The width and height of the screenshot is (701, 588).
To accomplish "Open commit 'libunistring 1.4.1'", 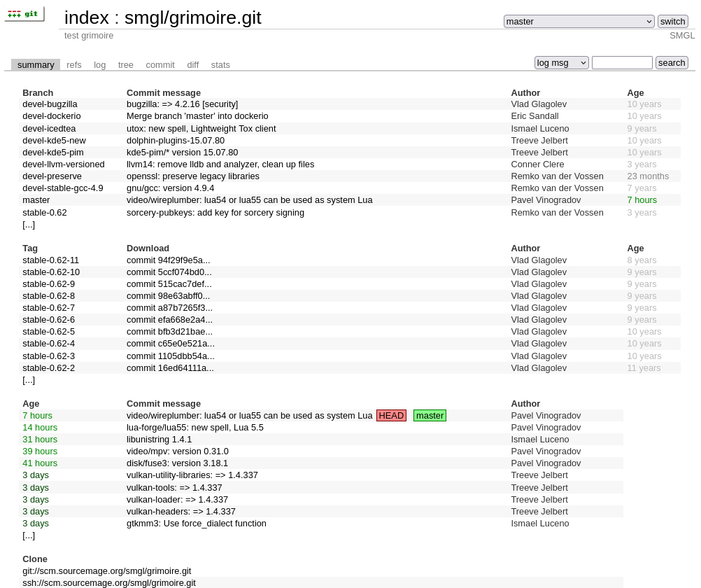I will pyautogui.click(x=159, y=440).
